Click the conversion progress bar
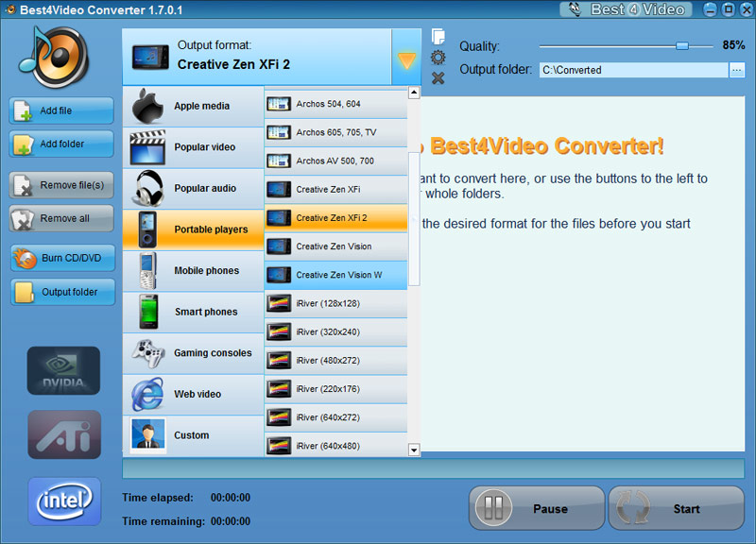756x544 pixels. (433, 468)
